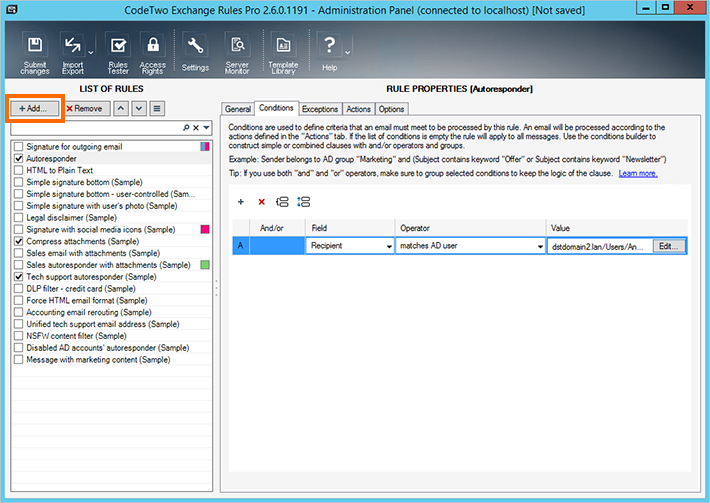Click the application icon in title bar

[x=12, y=9]
